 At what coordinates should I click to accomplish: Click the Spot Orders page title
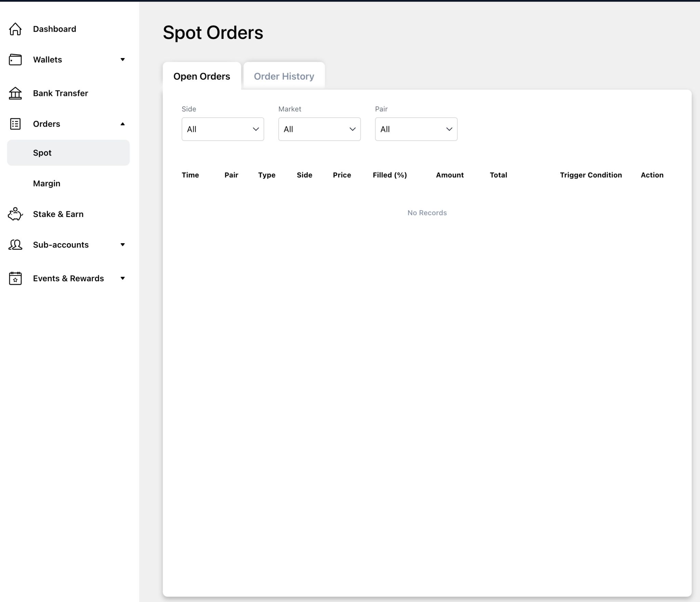[x=213, y=33]
